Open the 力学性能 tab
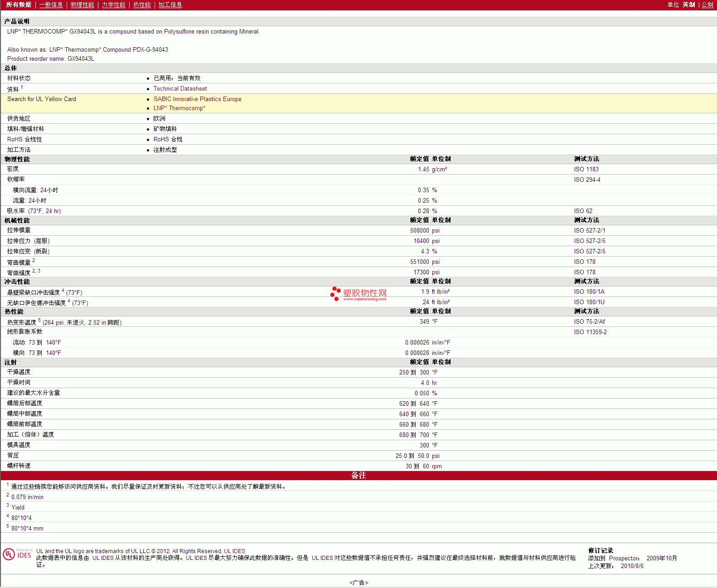 pos(113,5)
